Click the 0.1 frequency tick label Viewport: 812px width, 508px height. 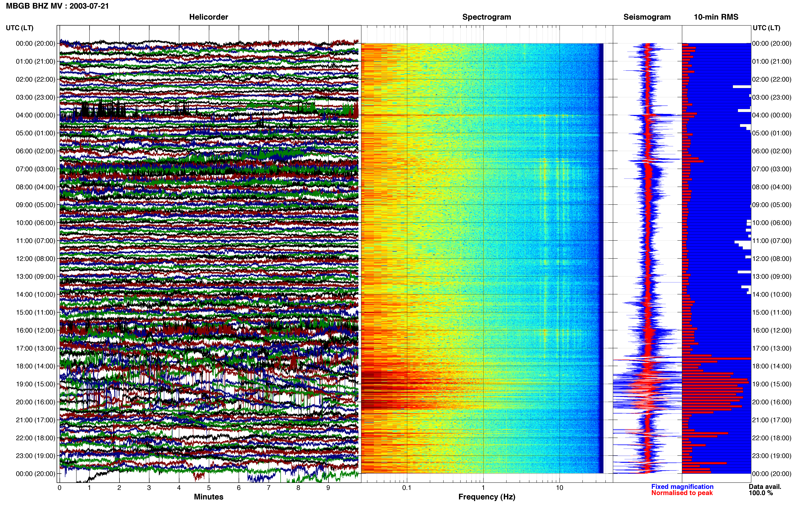click(407, 487)
